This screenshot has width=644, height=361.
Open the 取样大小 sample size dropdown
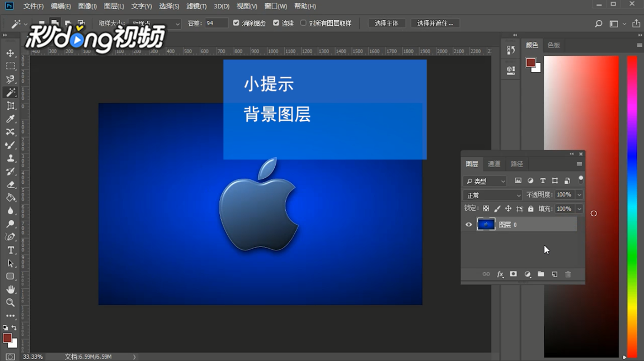[x=155, y=23]
